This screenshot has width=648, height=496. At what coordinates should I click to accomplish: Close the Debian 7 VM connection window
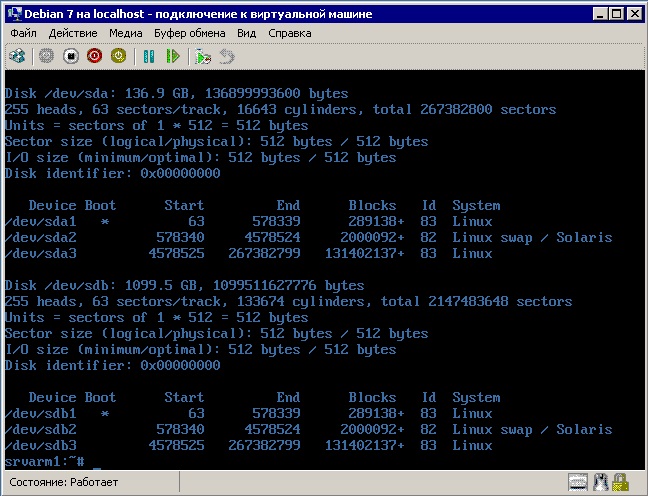[634, 14]
